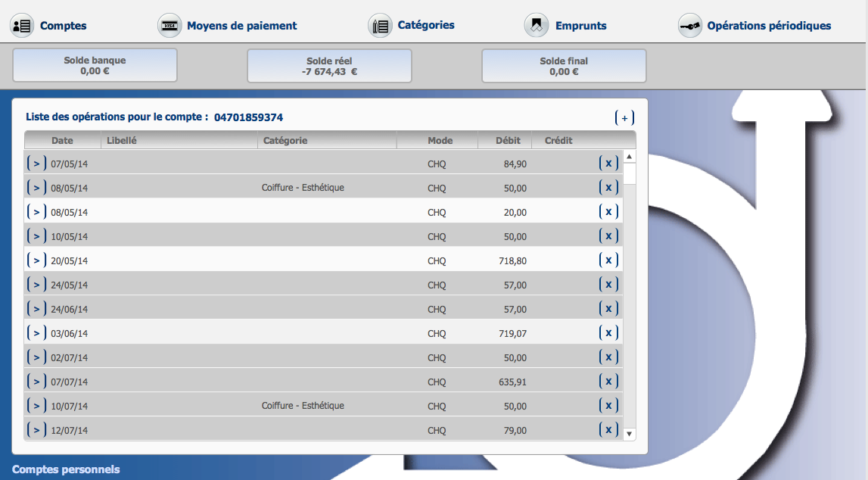868x480 pixels.
Task: Go to the Comptes menu
Action: [63, 26]
